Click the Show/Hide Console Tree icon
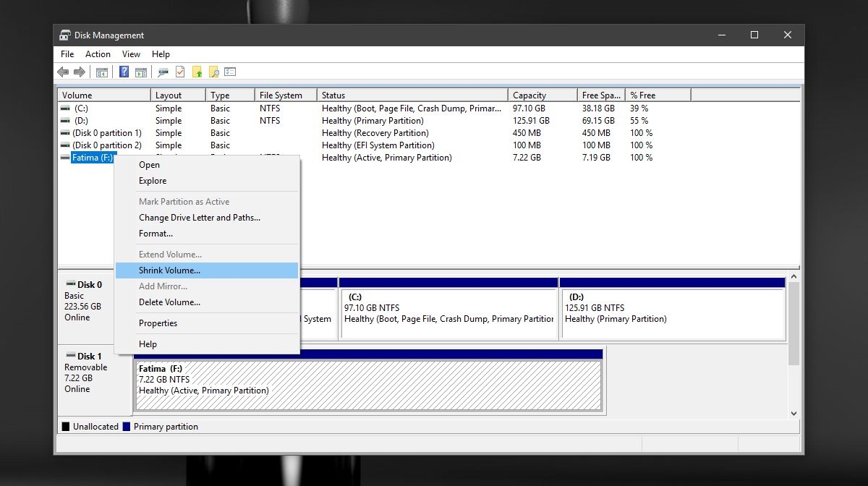This screenshot has height=486, width=868. click(102, 72)
